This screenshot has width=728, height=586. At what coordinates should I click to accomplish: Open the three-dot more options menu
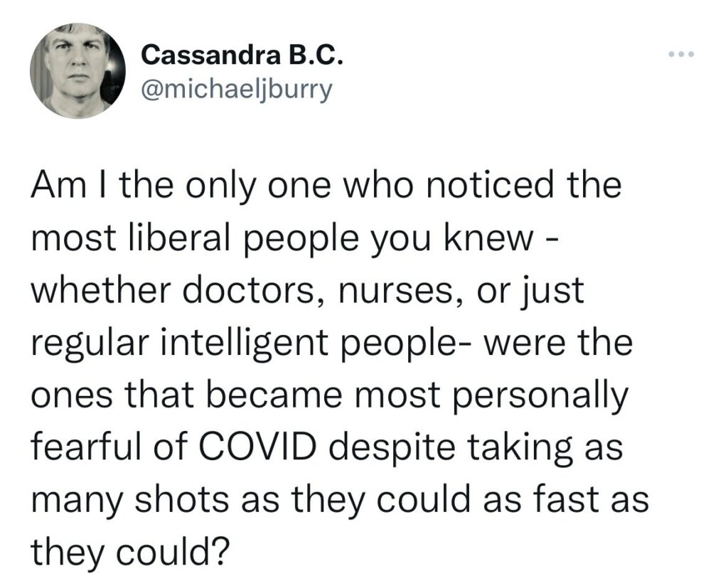682,55
